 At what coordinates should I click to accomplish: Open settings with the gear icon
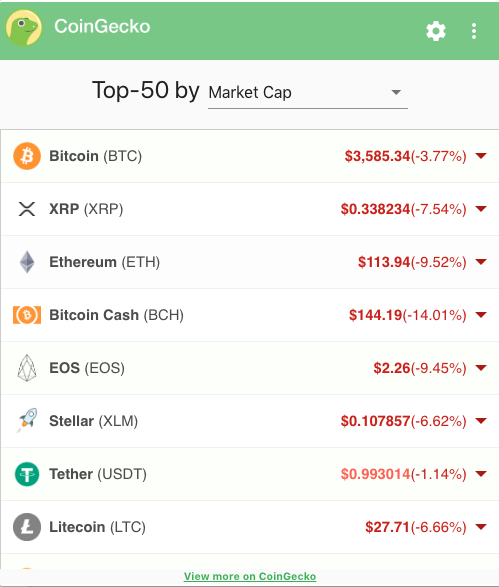[436, 31]
